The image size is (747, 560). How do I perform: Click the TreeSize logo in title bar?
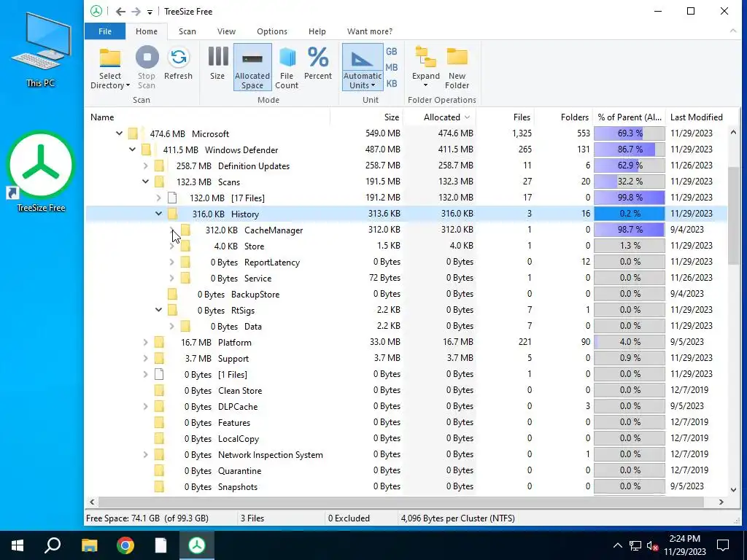click(96, 11)
